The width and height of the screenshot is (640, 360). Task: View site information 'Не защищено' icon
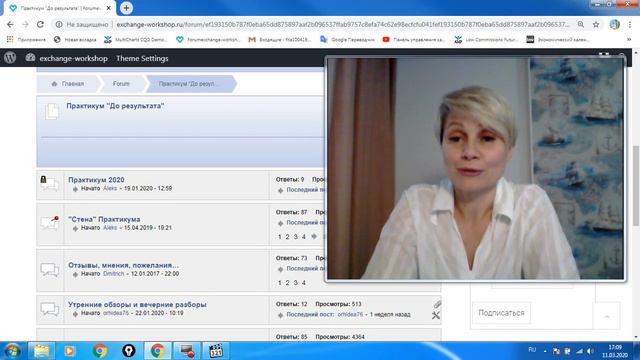(x=59, y=24)
